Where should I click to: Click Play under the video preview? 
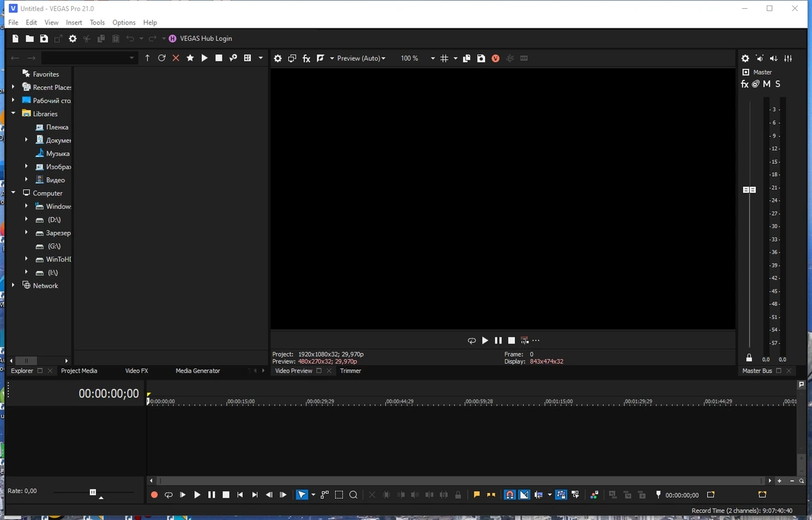[x=484, y=341]
